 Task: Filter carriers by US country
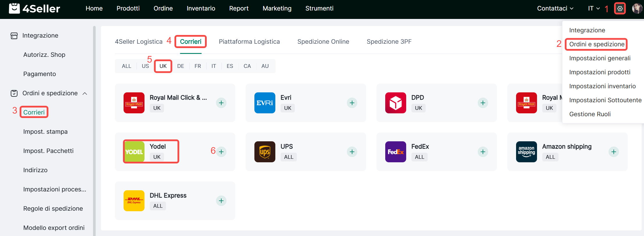click(145, 66)
